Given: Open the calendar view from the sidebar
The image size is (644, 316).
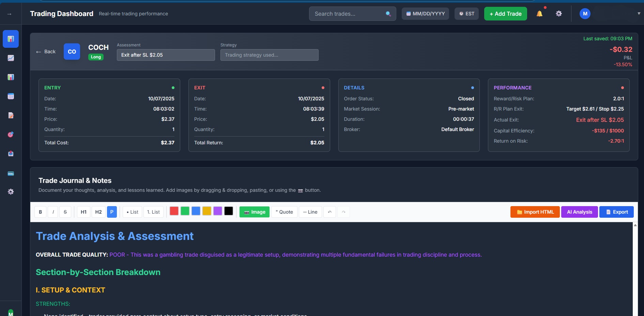Looking at the screenshot, I should click(x=11, y=96).
